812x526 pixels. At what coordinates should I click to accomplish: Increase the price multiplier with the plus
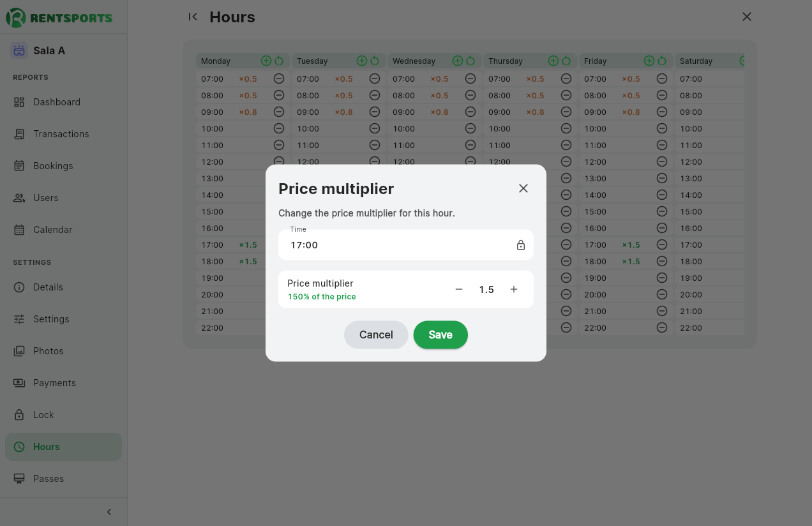pyautogui.click(x=514, y=289)
